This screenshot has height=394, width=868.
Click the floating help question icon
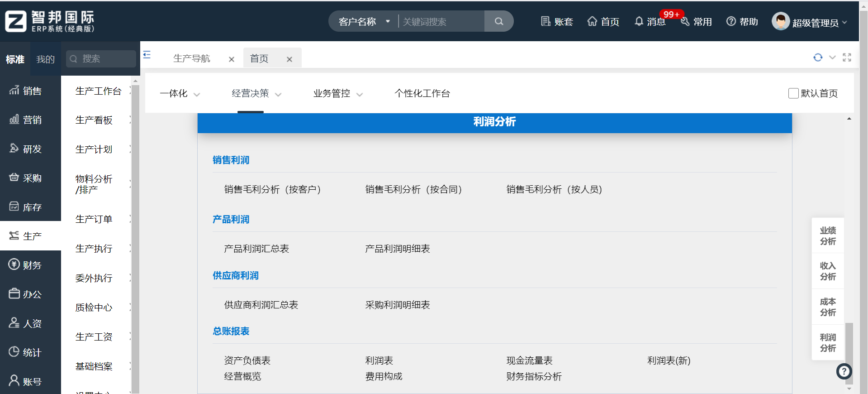[x=844, y=372]
